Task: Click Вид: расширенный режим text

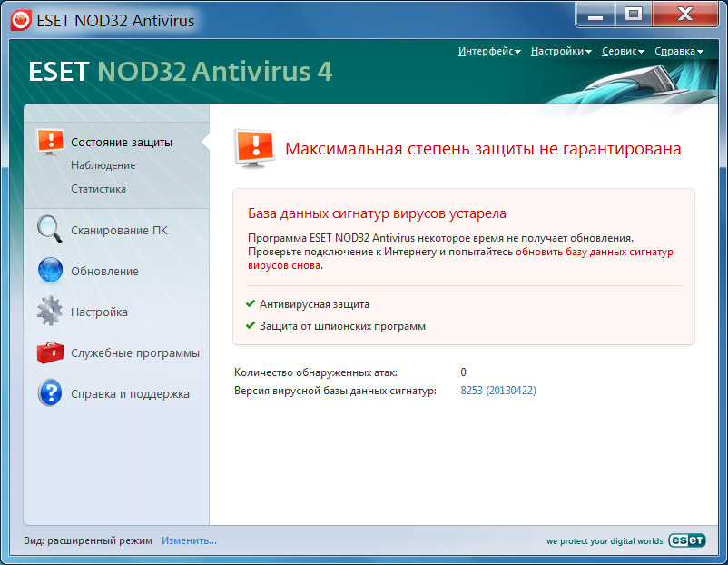Action: point(88,540)
